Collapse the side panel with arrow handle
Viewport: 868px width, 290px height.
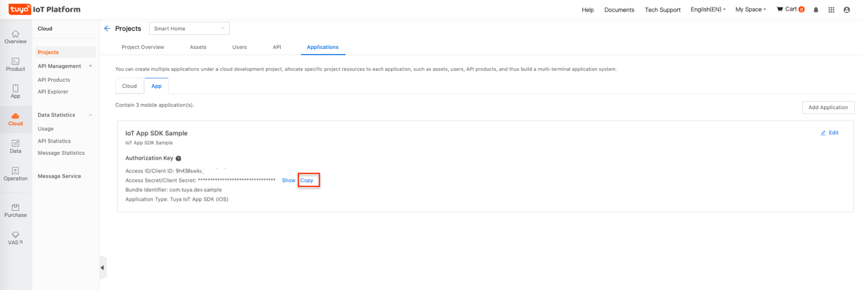[x=102, y=268]
